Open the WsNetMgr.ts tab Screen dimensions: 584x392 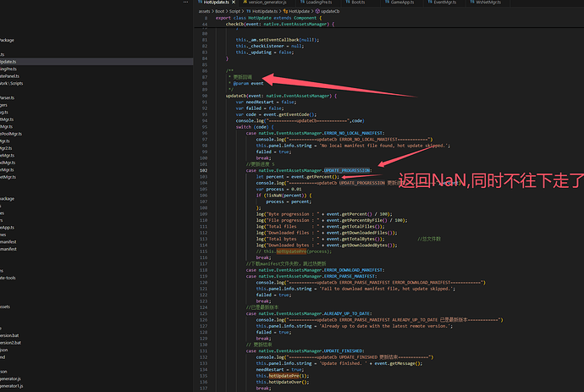(486, 3)
